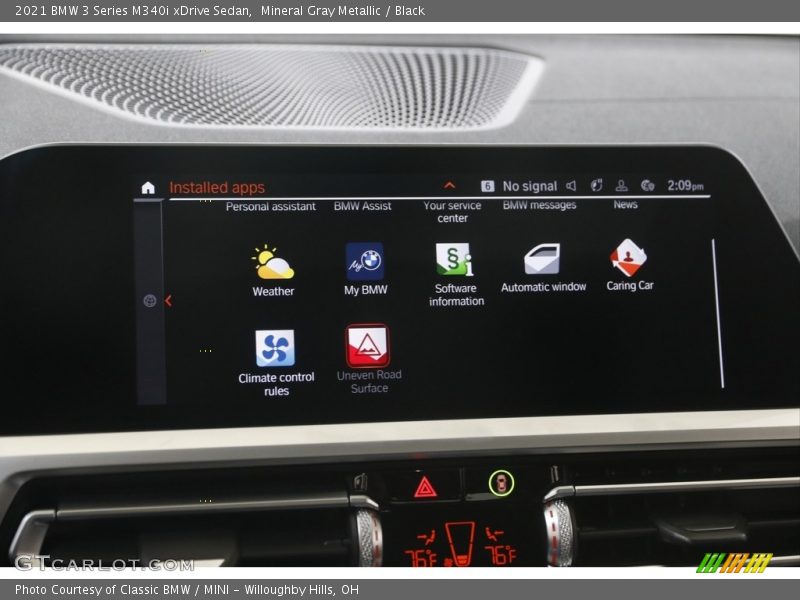The height and width of the screenshot is (600, 800).
Task: Tap the No signal status text
Action: point(529,186)
